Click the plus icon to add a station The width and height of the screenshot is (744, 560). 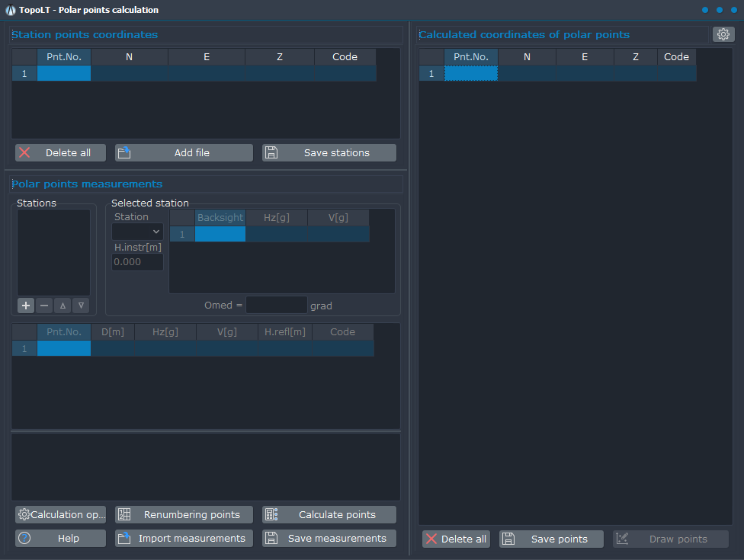pyautogui.click(x=25, y=305)
